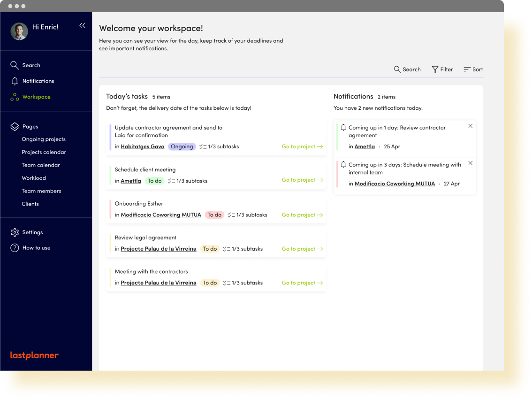
Task: Click bell icon on Review contractor agreement notification
Action: (343, 127)
